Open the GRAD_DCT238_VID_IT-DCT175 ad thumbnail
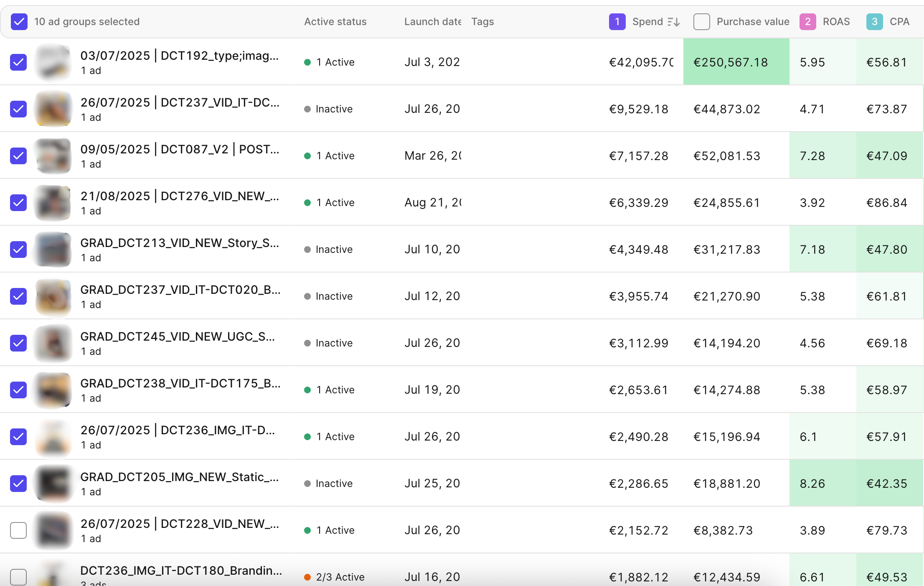 [53, 390]
